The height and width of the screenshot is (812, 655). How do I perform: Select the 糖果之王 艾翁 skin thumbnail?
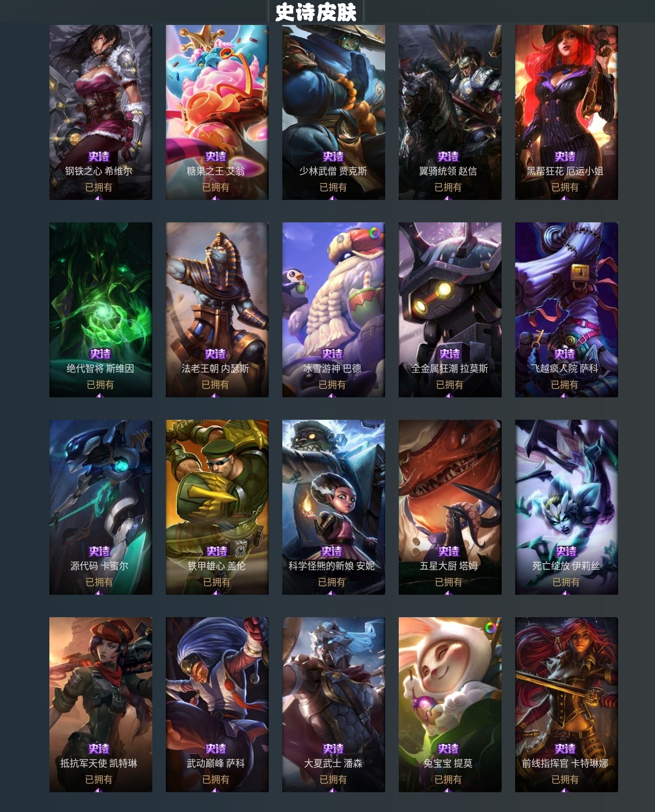coord(217,112)
